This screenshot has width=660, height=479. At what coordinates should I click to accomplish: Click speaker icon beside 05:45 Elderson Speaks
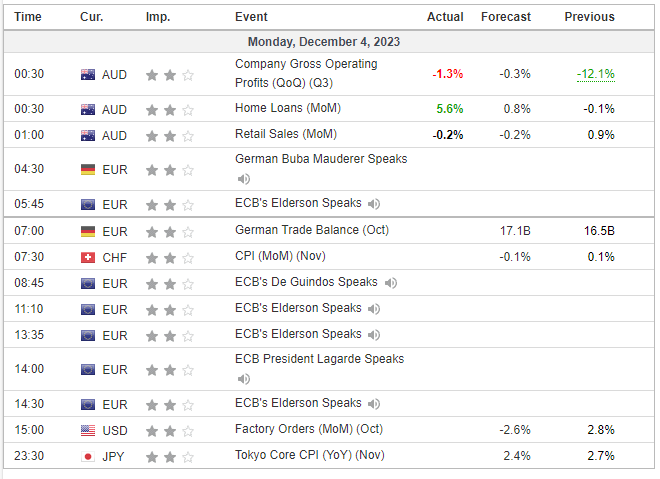click(374, 204)
